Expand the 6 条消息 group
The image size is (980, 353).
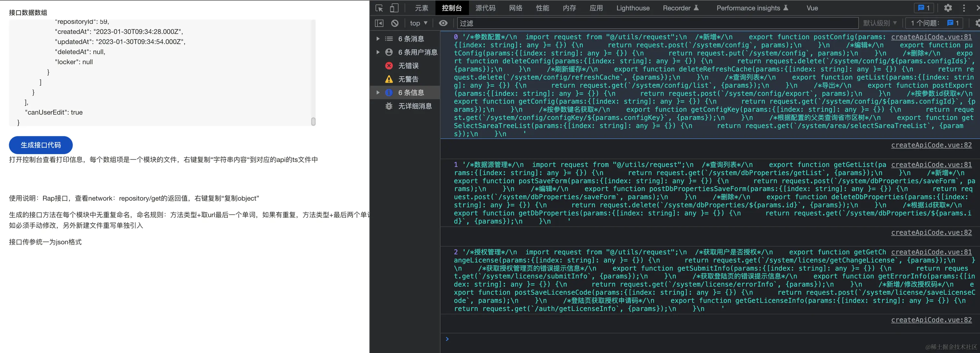[378, 39]
